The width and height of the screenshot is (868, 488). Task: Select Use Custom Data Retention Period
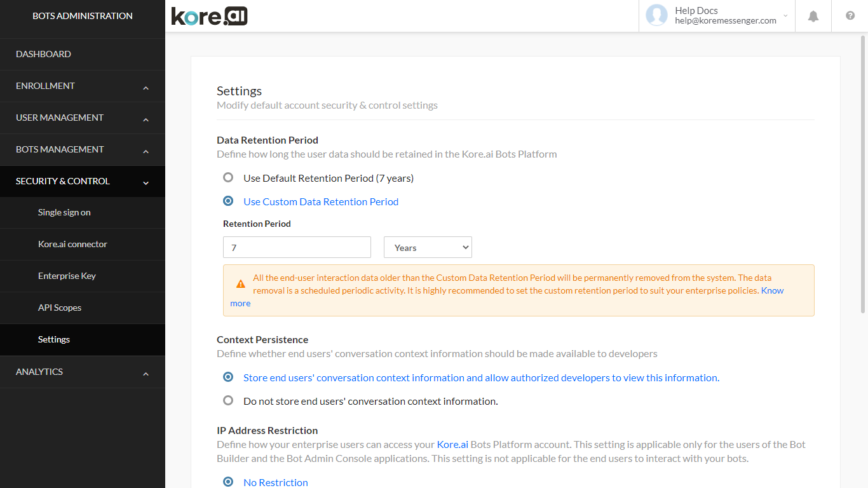[228, 201]
